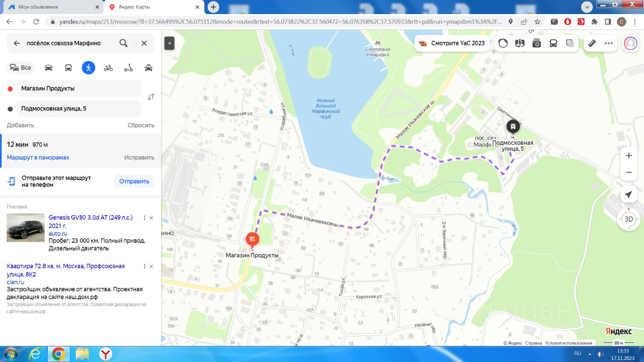The height and width of the screenshot is (362, 644).
Task: Choose taxi route mode
Action: click(x=148, y=67)
